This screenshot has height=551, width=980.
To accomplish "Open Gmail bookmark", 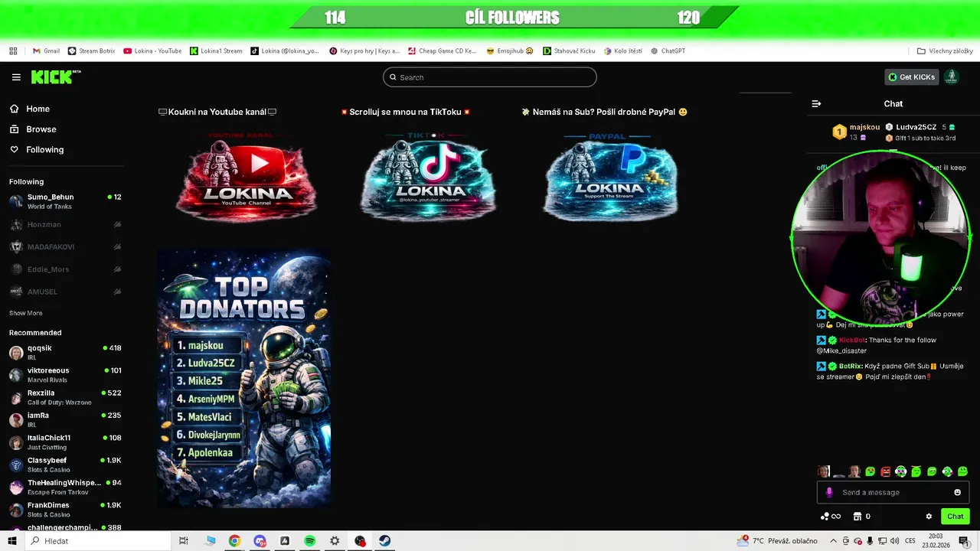I will 46,51.
